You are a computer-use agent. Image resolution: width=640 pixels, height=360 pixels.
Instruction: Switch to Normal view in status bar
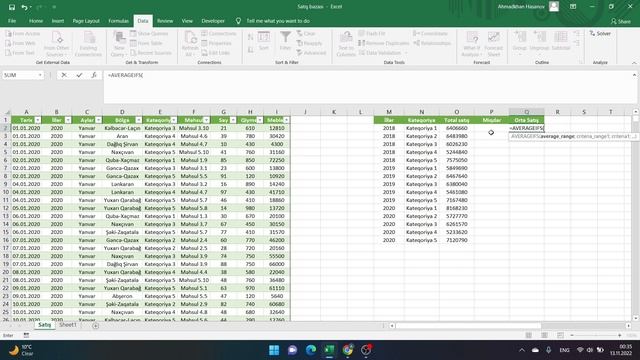tap(529, 336)
